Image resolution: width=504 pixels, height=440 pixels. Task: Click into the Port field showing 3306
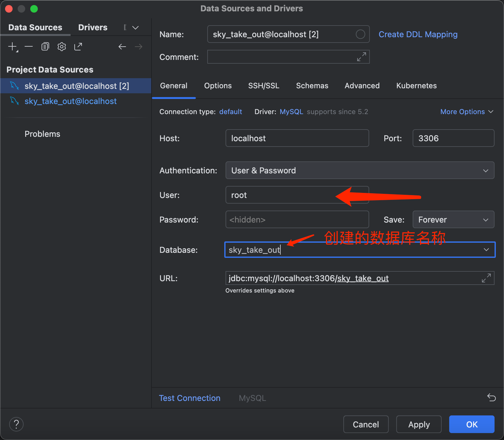453,138
